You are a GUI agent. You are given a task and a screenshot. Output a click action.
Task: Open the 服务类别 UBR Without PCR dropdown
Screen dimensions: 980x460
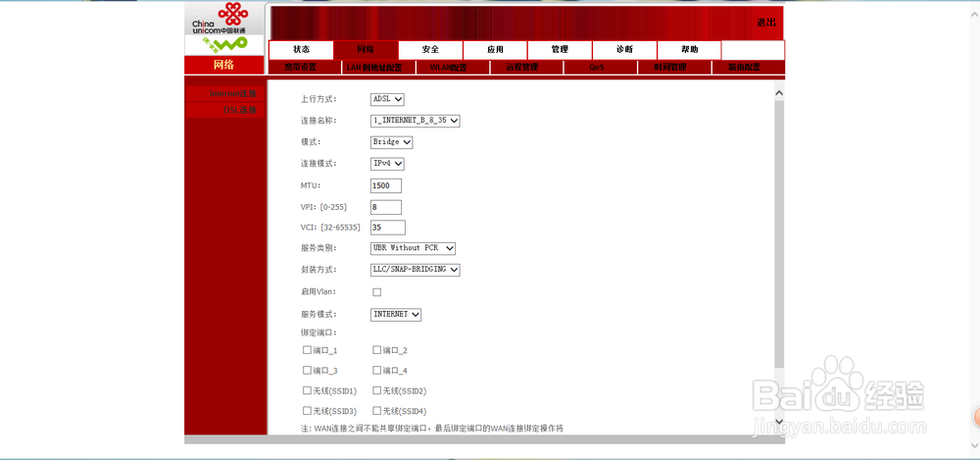pos(414,248)
